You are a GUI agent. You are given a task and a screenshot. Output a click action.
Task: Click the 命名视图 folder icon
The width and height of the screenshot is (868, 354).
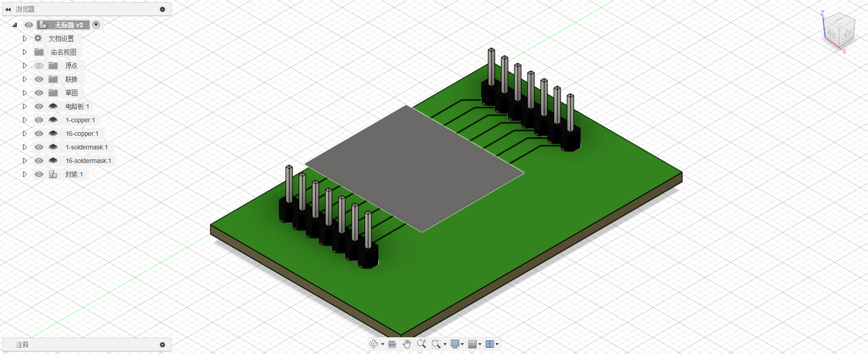point(39,52)
